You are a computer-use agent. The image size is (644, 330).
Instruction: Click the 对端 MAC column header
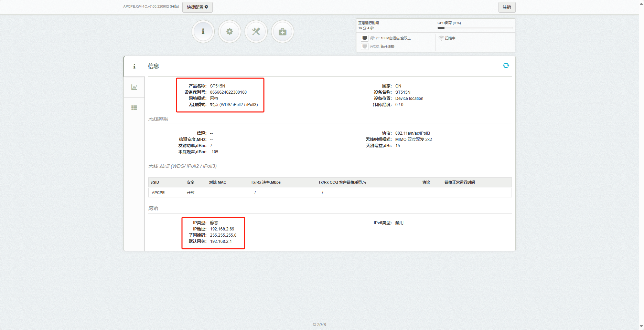click(217, 182)
